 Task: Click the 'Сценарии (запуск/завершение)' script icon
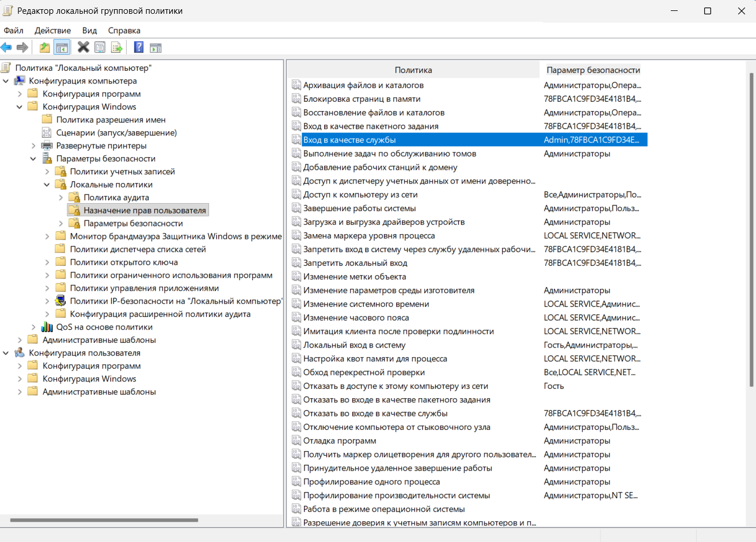point(47,132)
